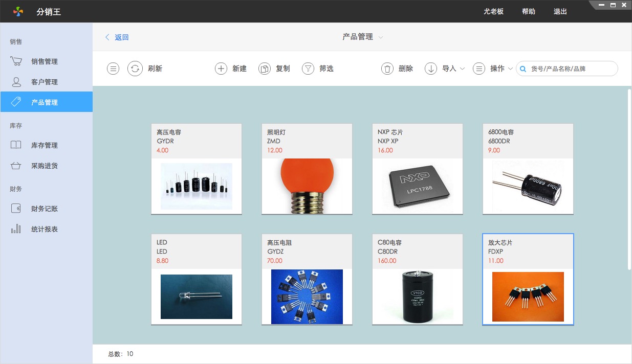Image resolution: width=632 pixels, height=364 pixels.
Task: Go to financial bookkeeping in sidebar
Action: [44, 209]
